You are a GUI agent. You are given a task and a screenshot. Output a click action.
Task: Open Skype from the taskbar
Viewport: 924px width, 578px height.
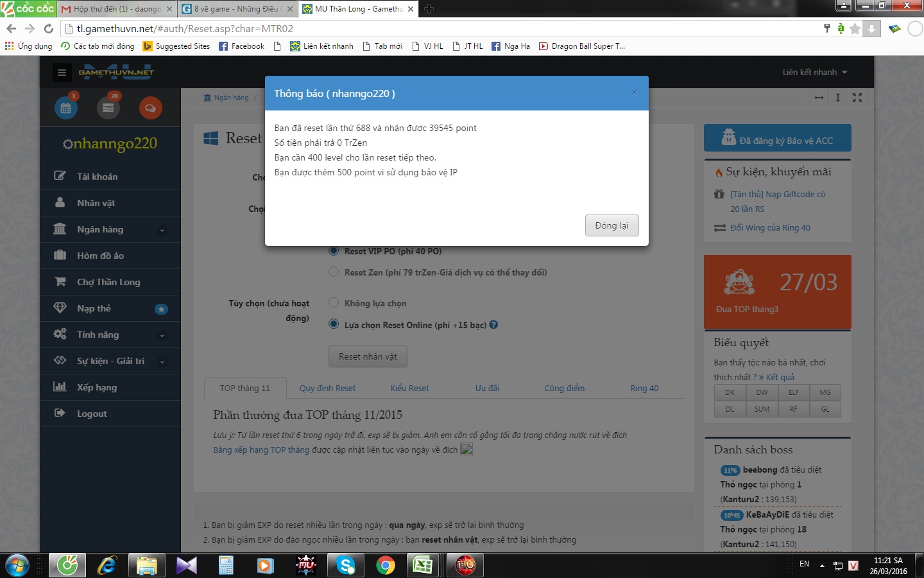pos(346,565)
